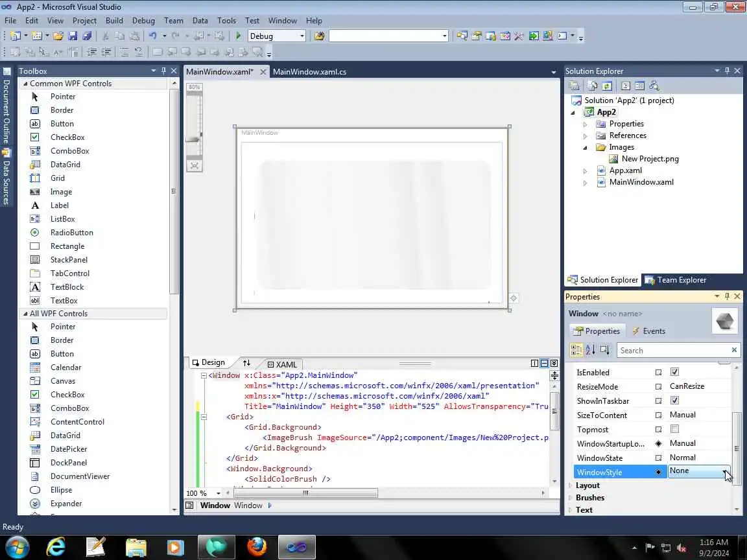Pin the Toolbox panel with auto-hide pin
The height and width of the screenshot is (560, 747).
tap(163, 71)
